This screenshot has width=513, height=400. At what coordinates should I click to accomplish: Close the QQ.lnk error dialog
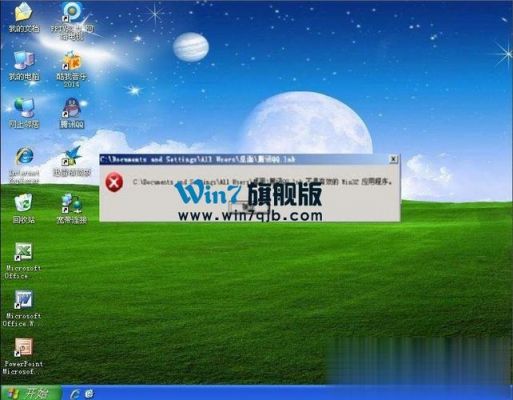(x=393, y=159)
